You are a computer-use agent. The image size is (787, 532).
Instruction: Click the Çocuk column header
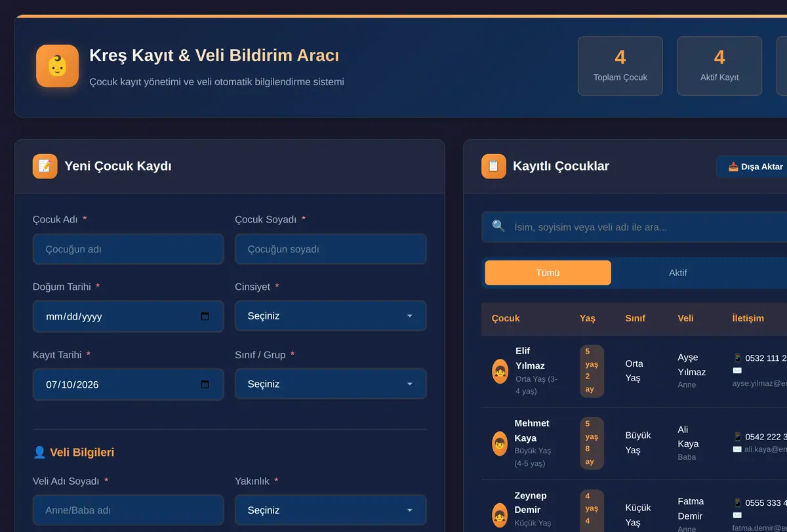tap(506, 318)
